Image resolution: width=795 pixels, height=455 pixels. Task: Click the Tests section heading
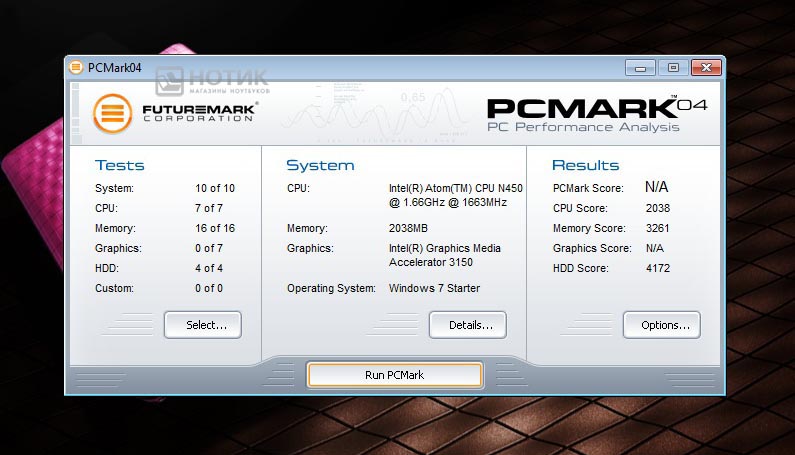pyautogui.click(x=120, y=165)
